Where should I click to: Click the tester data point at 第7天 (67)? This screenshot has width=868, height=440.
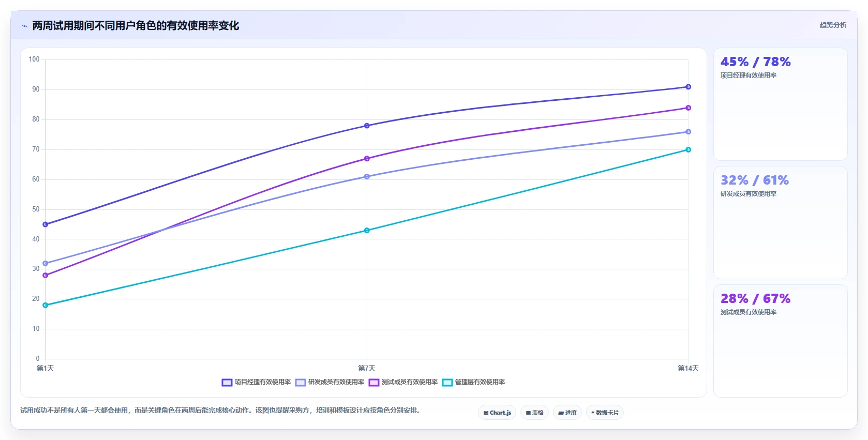click(367, 159)
